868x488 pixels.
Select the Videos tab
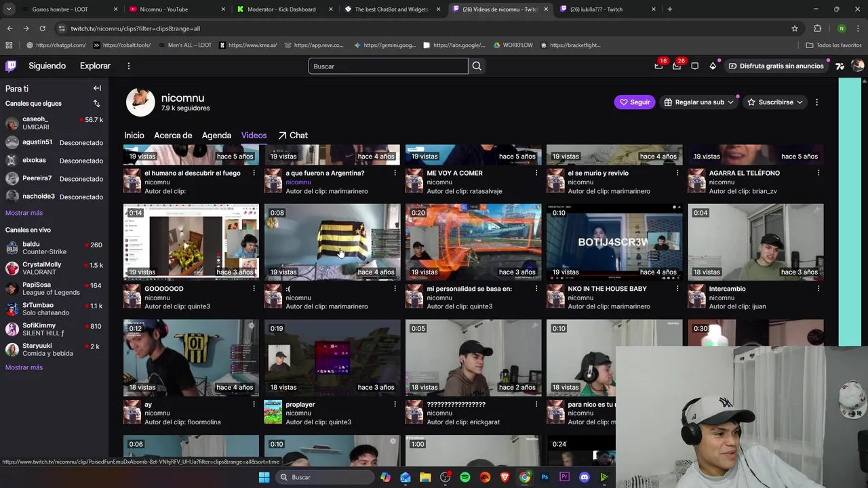click(x=254, y=136)
